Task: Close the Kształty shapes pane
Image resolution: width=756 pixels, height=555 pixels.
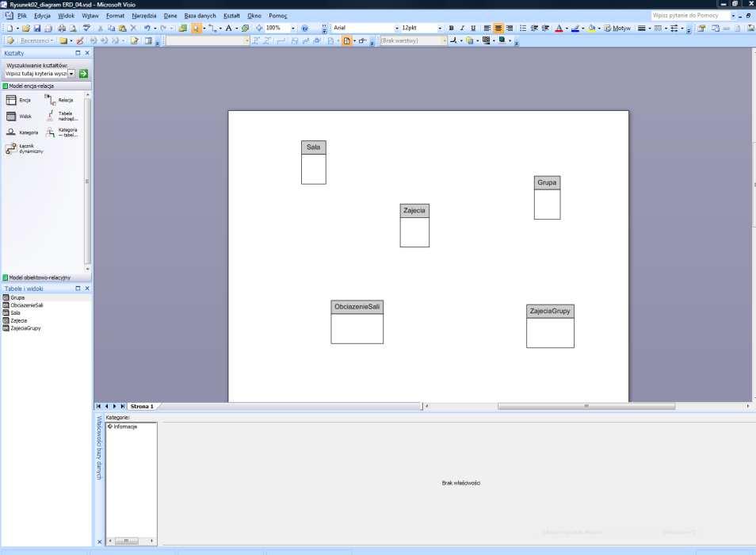Action: pyautogui.click(x=87, y=53)
